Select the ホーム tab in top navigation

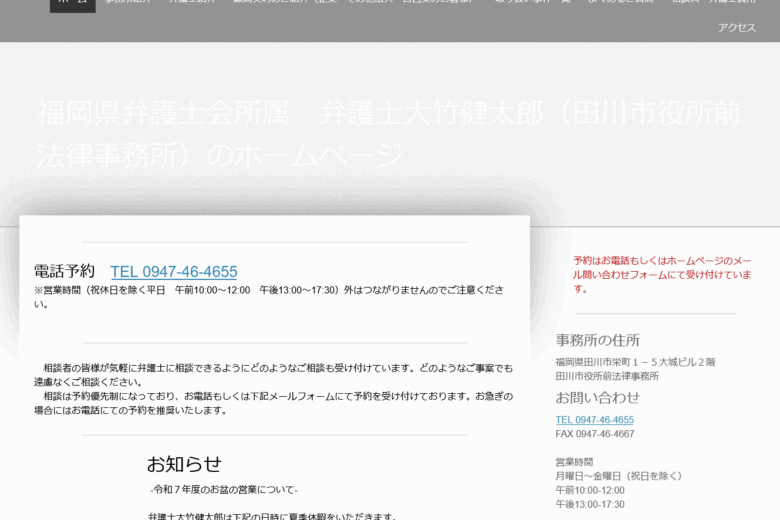72,4
